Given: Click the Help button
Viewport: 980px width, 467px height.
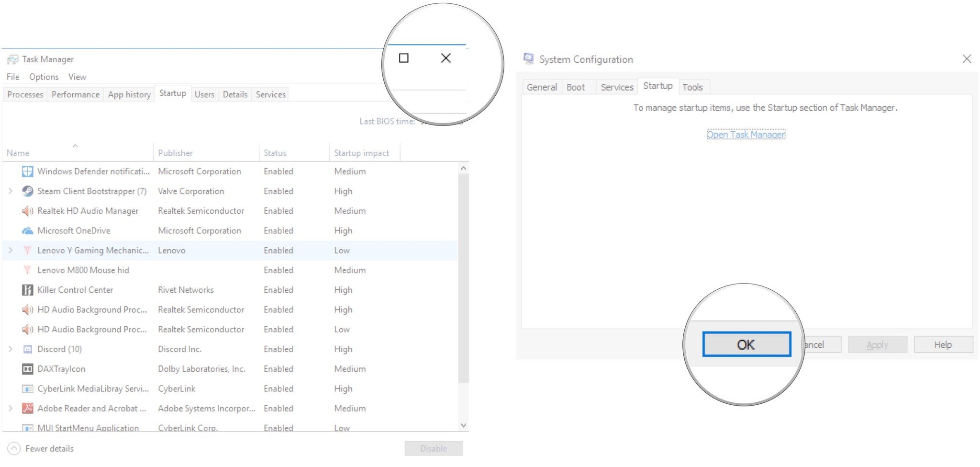Looking at the screenshot, I should coord(943,345).
